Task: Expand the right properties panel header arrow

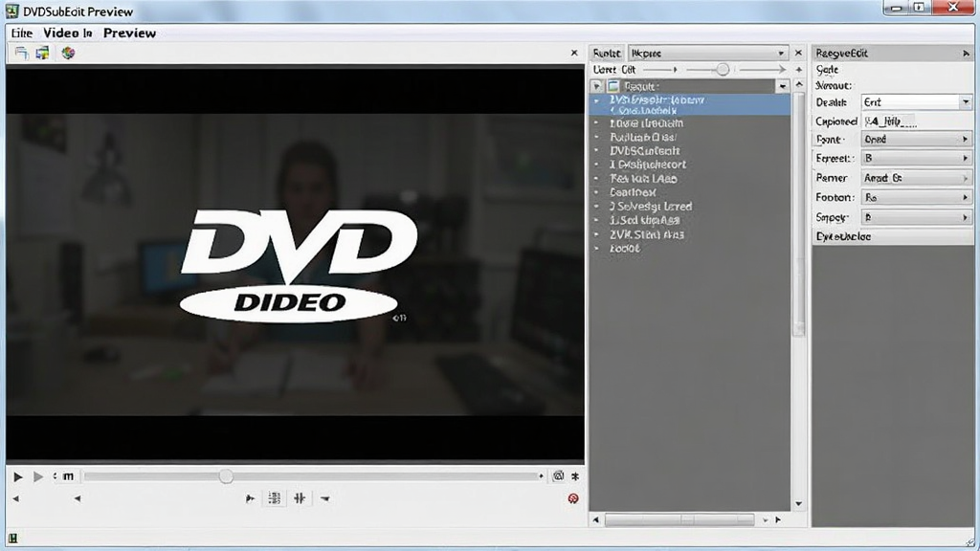Action: pyautogui.click(x=966, y=54)
